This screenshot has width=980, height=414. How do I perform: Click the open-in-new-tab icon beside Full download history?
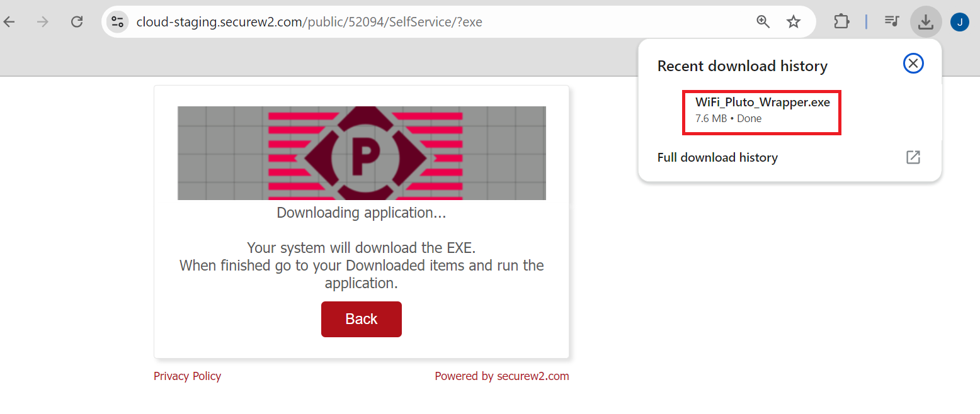click(913, 157)
